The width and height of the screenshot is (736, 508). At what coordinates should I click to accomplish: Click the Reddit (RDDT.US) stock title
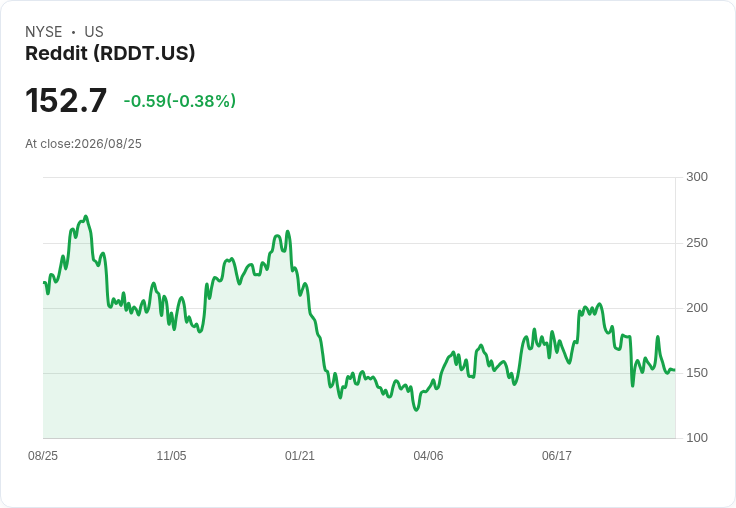pos(110,54)
